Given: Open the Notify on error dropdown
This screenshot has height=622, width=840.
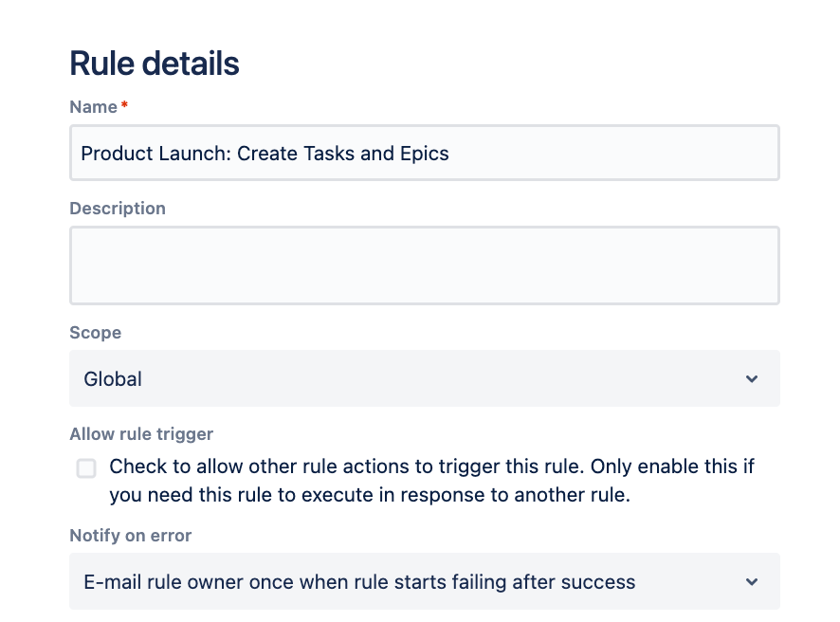Looking at the screenshot, I should pos(424,582).
